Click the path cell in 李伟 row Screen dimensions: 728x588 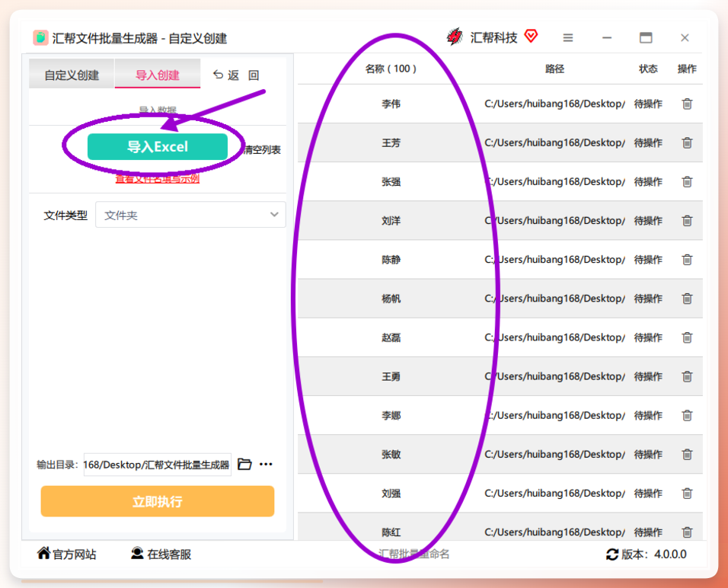[x=555, y=104]
